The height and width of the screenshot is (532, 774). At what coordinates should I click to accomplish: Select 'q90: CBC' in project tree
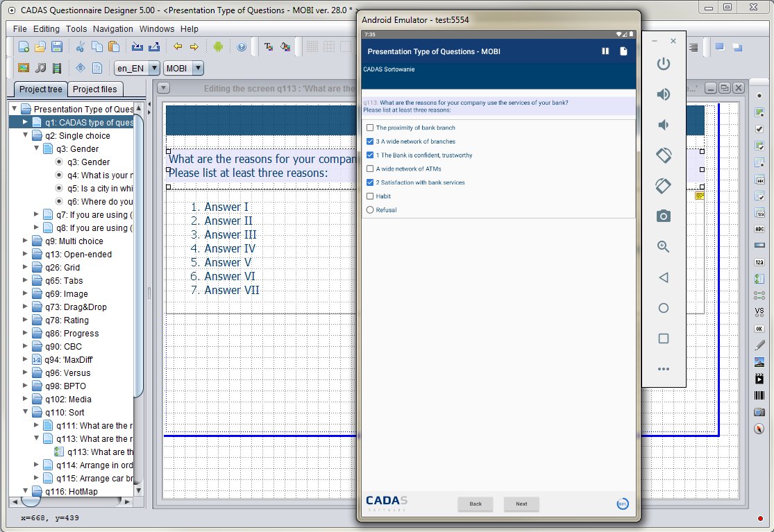coord(63,347)
